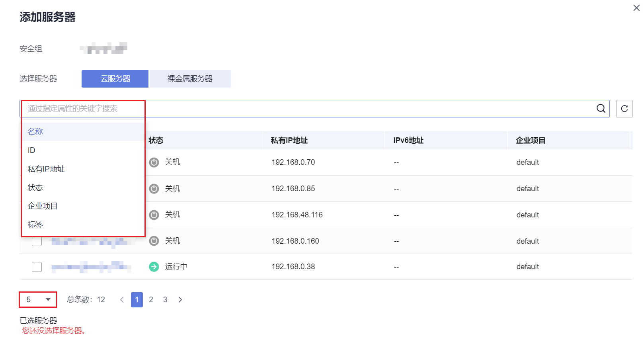644x342 pixels.
Task: Click the refresh list icon
Action: 624,109
